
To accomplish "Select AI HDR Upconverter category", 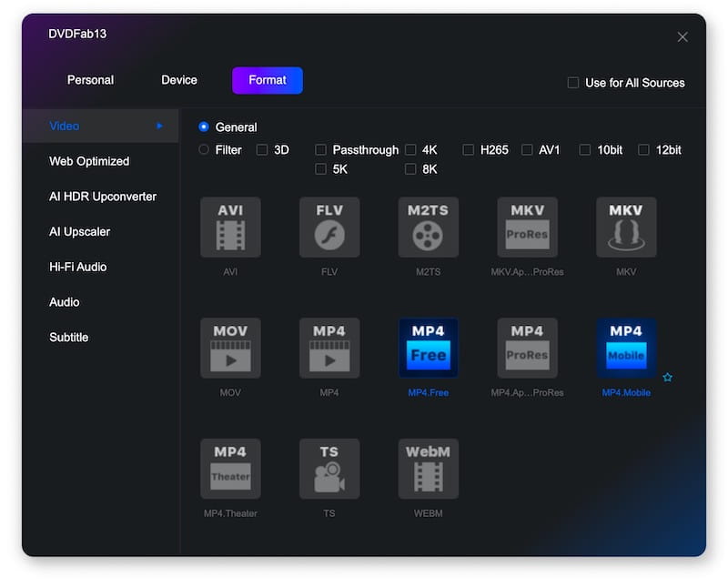I will pos(103,197).
